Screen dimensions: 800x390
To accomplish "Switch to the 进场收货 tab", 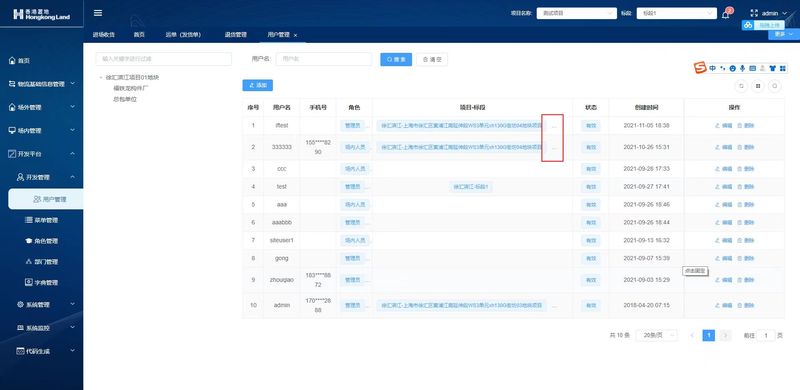I will 104,35.
